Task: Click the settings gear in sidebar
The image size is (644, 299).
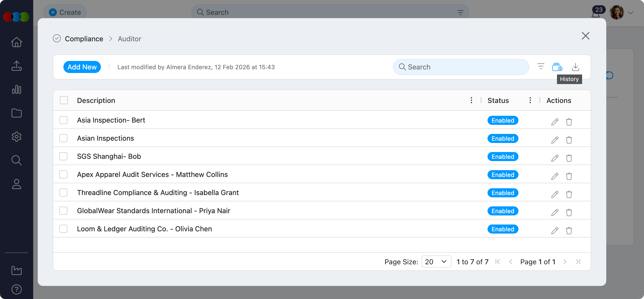Action: tap(17, 137)
